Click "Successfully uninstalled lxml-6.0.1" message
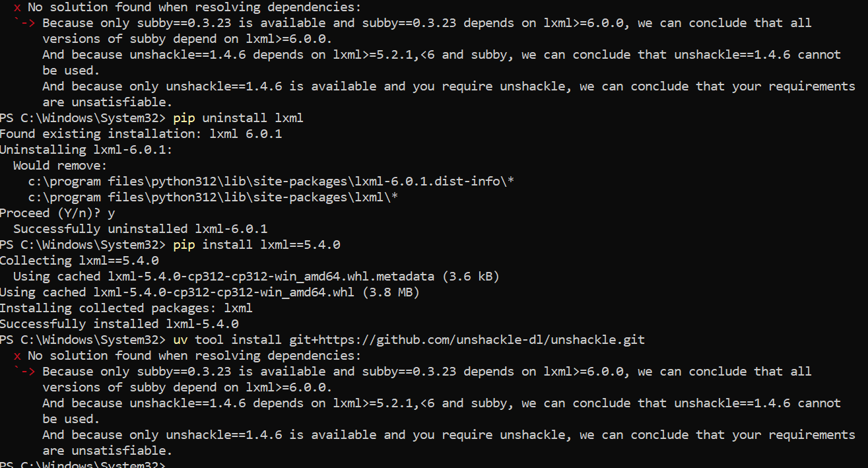 [x=140, y=229]
